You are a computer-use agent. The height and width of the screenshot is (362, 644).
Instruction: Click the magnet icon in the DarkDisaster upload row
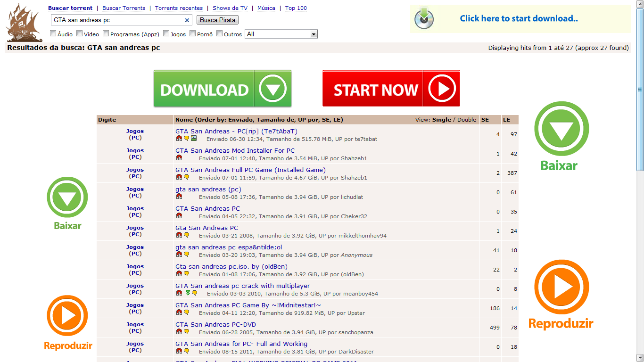(179, 351)
